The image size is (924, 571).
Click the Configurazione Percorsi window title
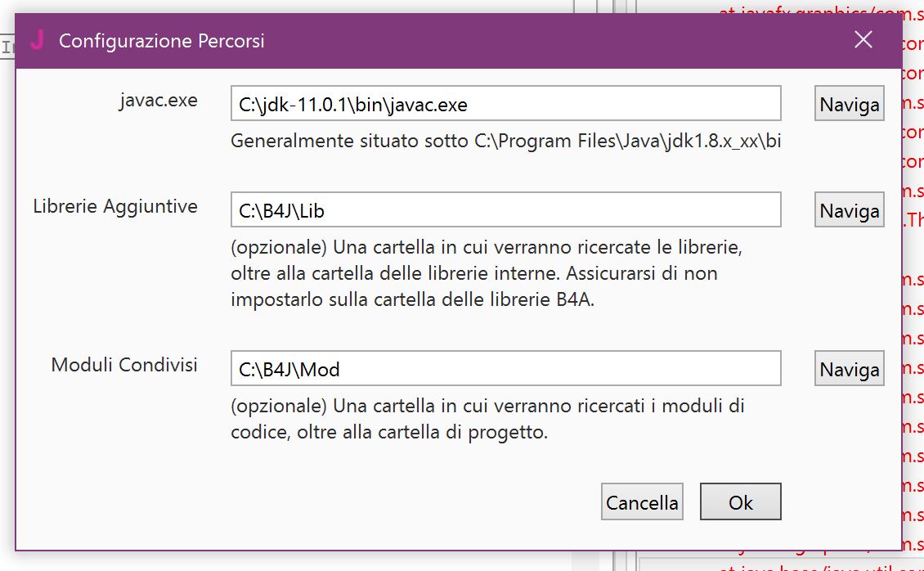162,41
